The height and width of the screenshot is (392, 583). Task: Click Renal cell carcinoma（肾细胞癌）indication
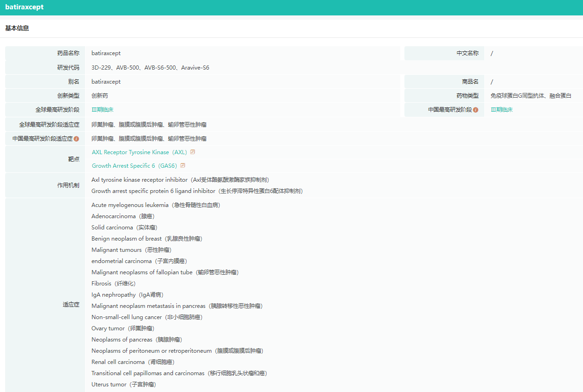(x=133, y=362)
